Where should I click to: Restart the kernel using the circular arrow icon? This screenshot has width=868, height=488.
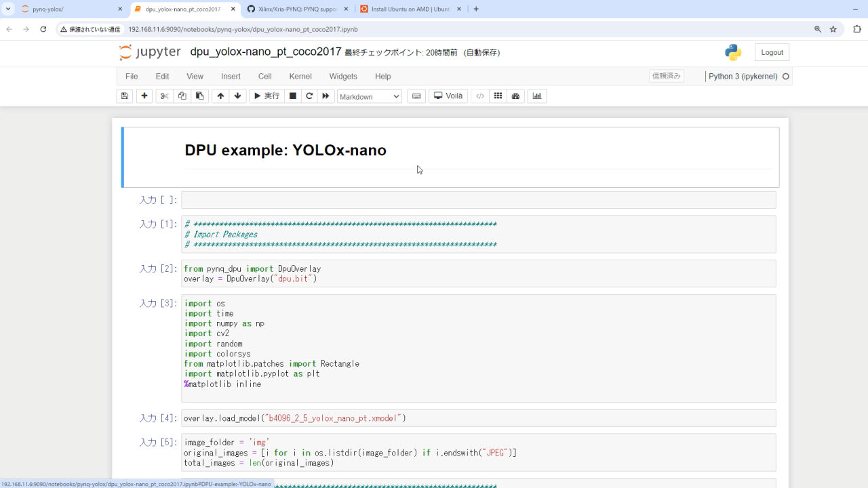pyautogui.click(x=309, y=96)
